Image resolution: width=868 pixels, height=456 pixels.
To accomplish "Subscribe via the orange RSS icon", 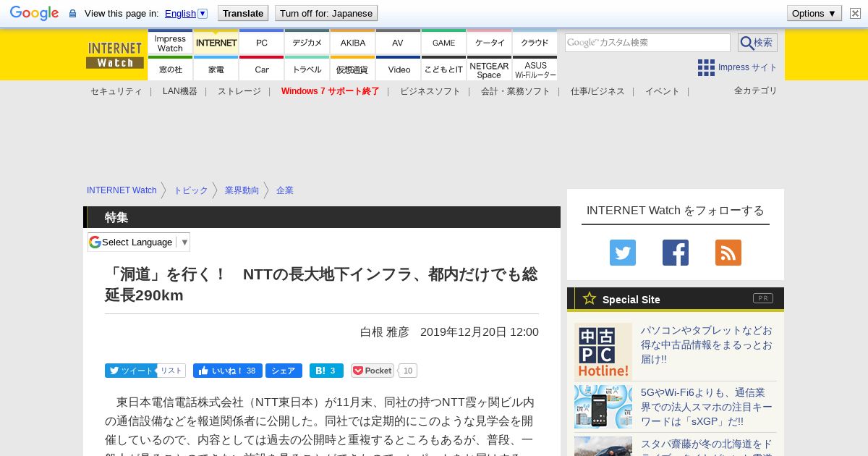I will [x=728, y=253].
